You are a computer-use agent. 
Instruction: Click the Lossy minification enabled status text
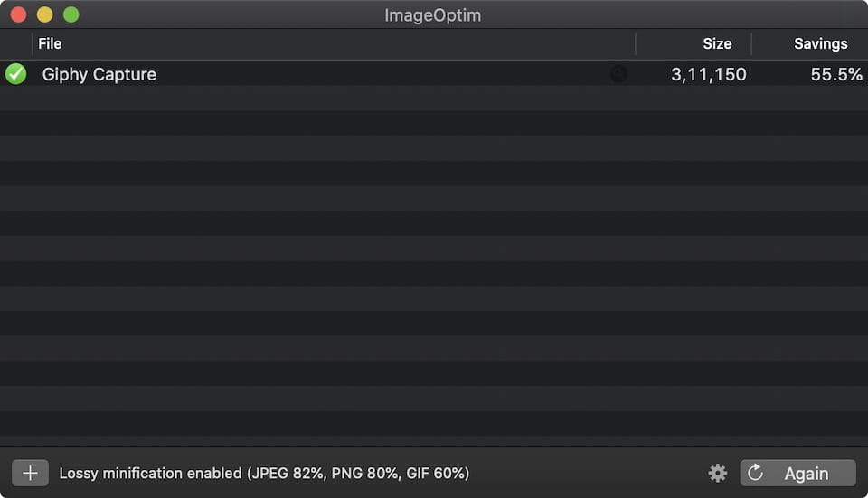(x=264, y=473)
